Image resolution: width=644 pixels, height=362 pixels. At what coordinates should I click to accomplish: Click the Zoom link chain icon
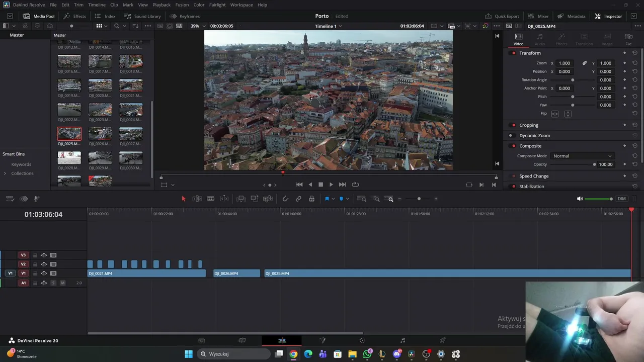coord(584,63)
